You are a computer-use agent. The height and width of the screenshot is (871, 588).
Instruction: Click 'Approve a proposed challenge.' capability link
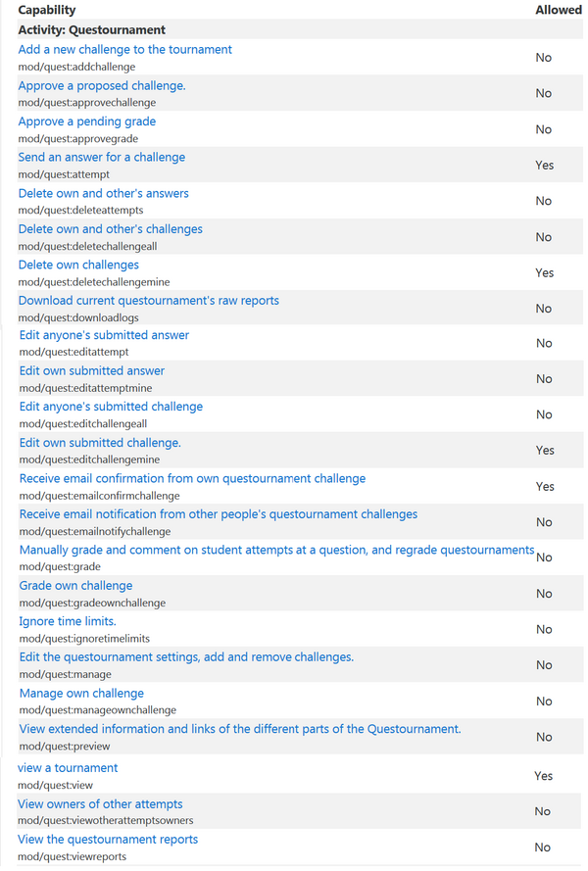click(x=102, y=86)
